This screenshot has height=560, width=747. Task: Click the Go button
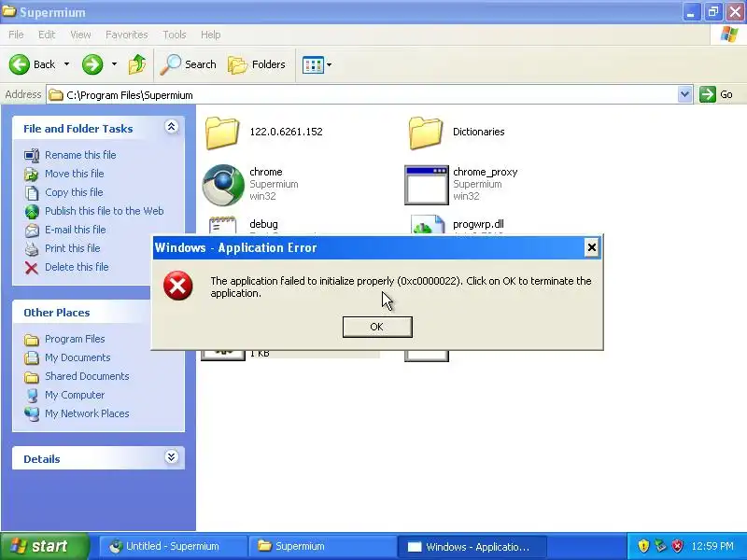[x=715, y=94]
